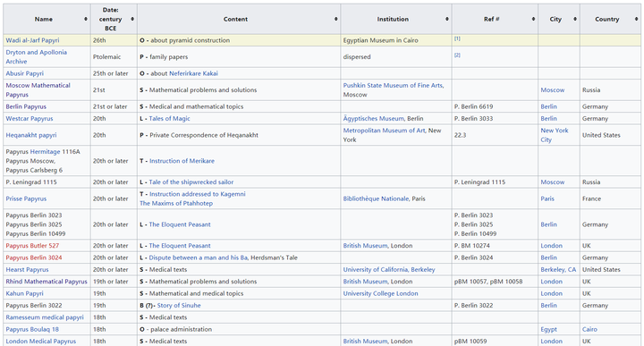This screenshot has width=644, height=346.
Task: Select 'palace administration' content cell
Action: [x=239, y=329]
